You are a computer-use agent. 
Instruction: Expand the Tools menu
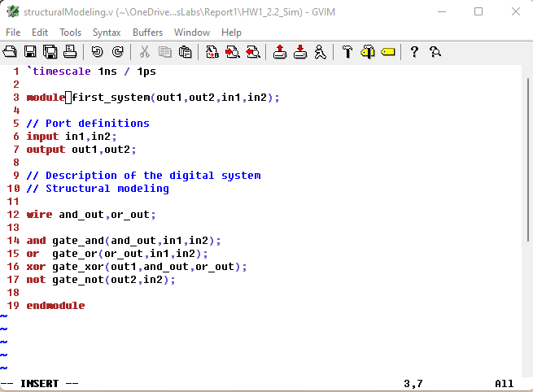coord(70,33)
